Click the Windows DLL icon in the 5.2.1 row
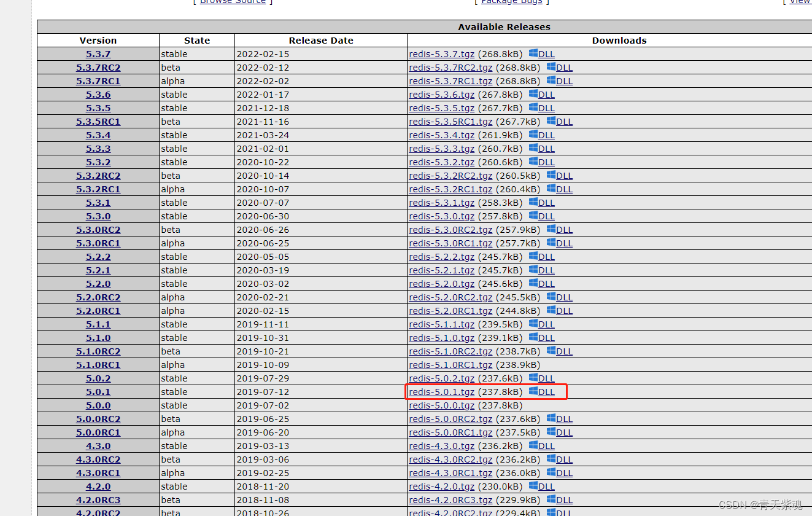The image size is (812, 516). (533, 270)
